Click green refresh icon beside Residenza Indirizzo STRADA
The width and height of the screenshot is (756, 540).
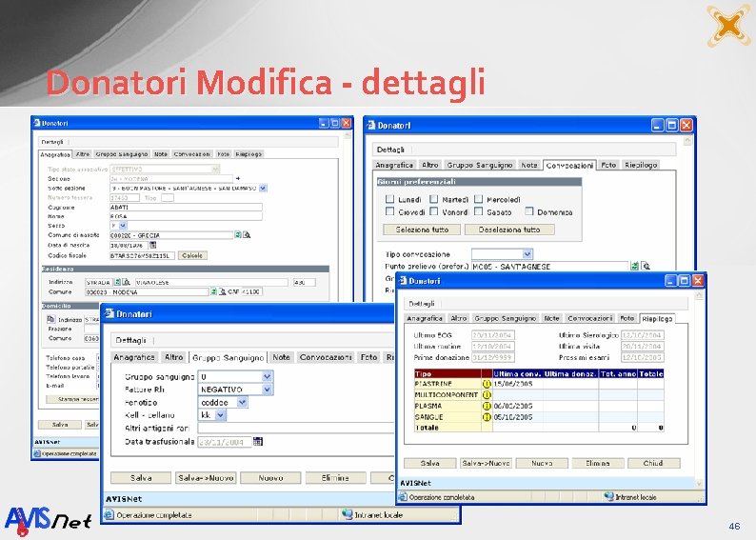coord(117,282)
